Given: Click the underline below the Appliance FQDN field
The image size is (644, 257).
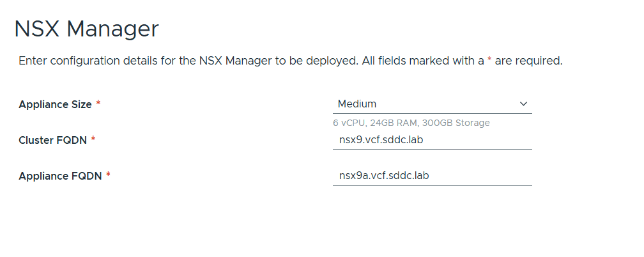Looking at the screenshot, I should 432,185.
